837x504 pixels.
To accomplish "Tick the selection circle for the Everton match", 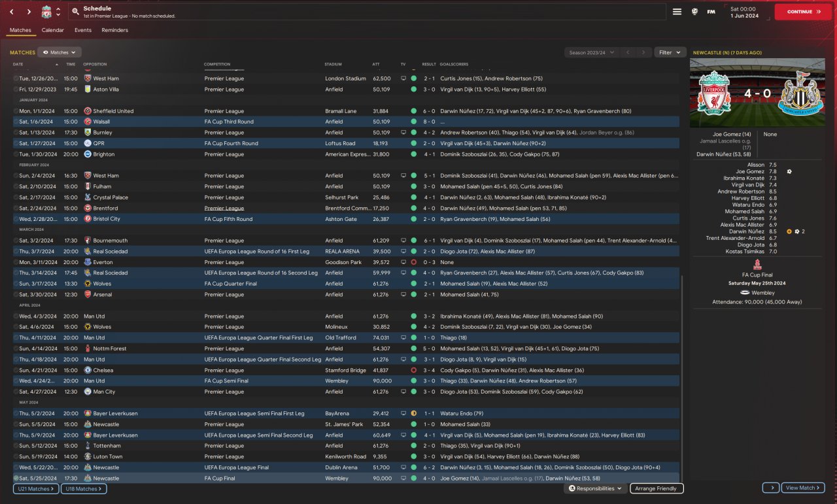I will click(16, 262).
